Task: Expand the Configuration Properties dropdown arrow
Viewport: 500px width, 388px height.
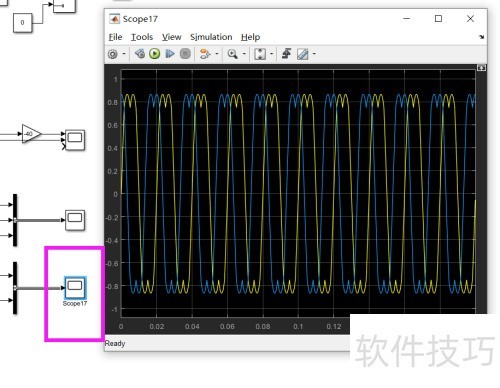Action: pyautogui.click(x=124, y=54)
